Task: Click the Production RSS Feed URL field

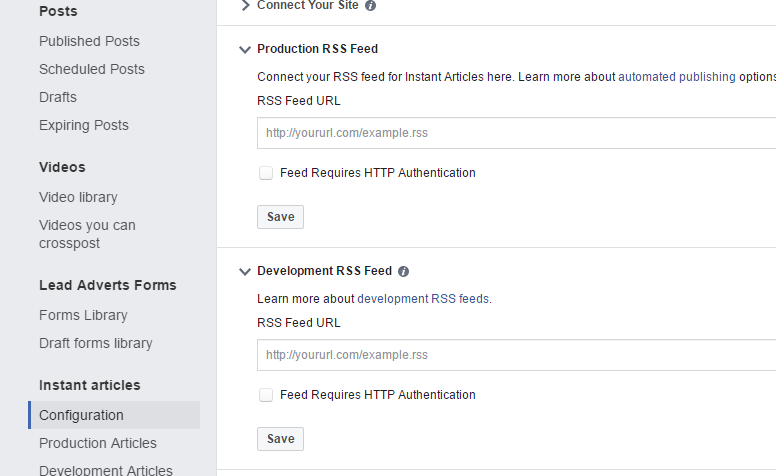Action: (515, 133)
